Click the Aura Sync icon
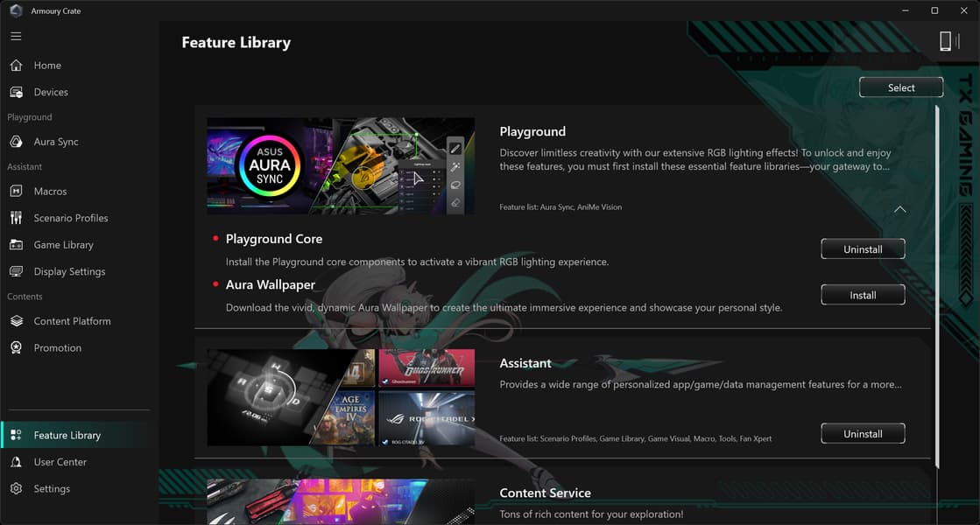980x525 pixels. pos(17,142)
